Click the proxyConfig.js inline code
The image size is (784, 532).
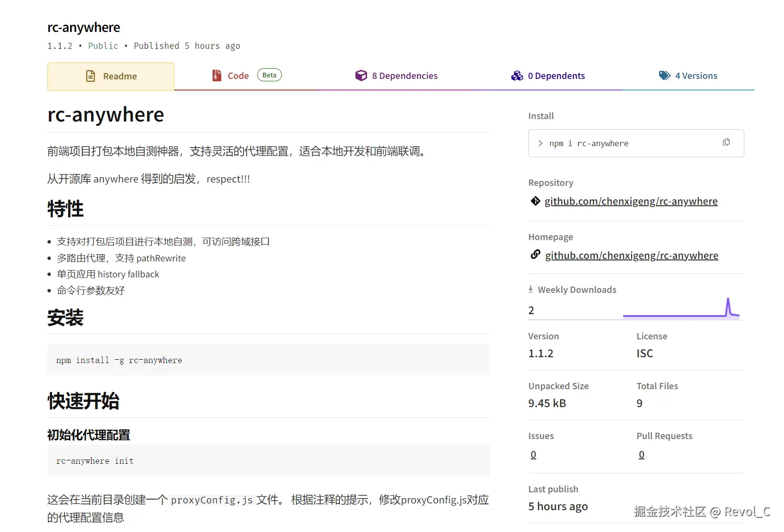click(x=212, y=500)
